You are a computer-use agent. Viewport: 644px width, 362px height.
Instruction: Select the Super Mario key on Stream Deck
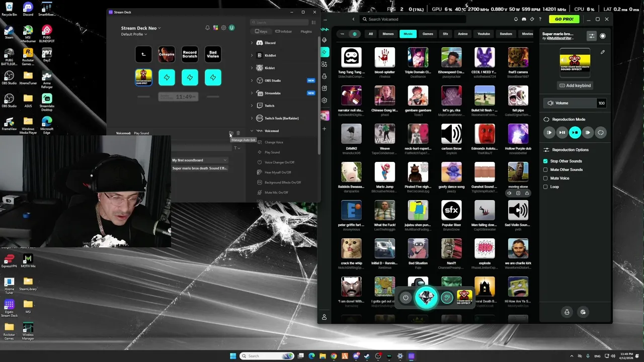[x=143, y=77]
